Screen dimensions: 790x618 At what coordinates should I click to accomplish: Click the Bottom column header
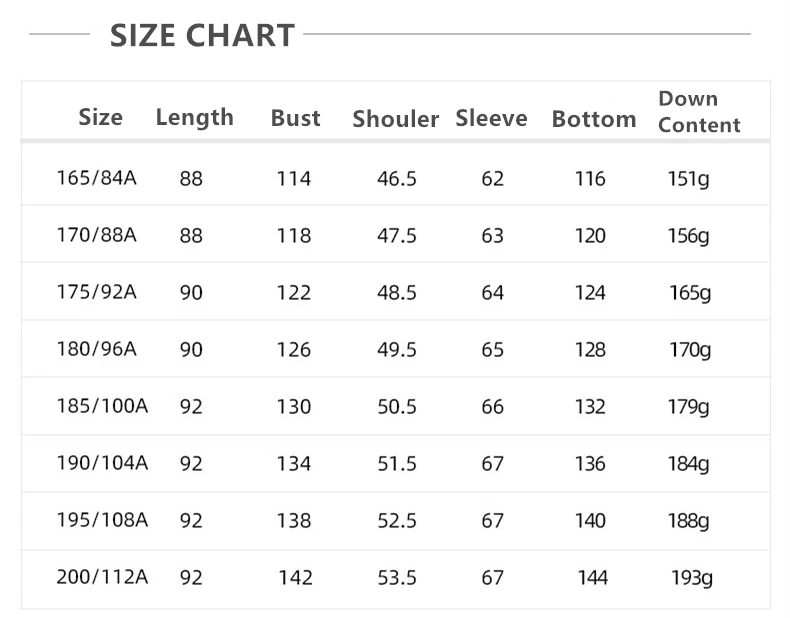[x=594, y=119]
